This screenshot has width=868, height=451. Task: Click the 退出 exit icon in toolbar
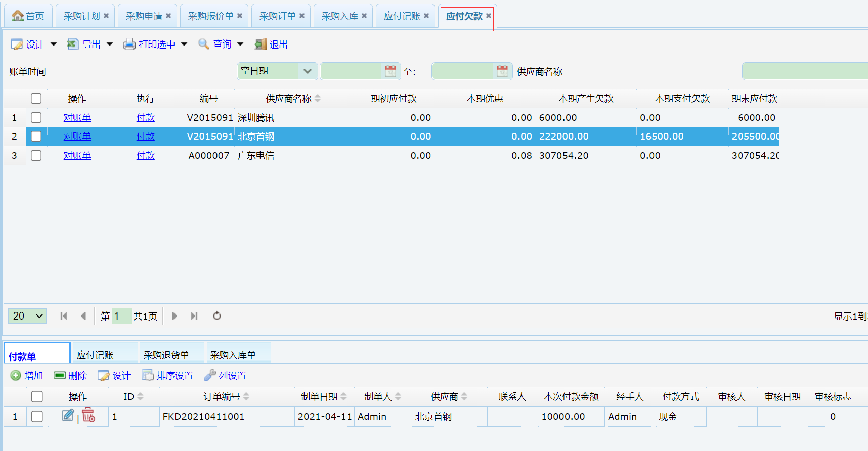(x=261, y=44)
